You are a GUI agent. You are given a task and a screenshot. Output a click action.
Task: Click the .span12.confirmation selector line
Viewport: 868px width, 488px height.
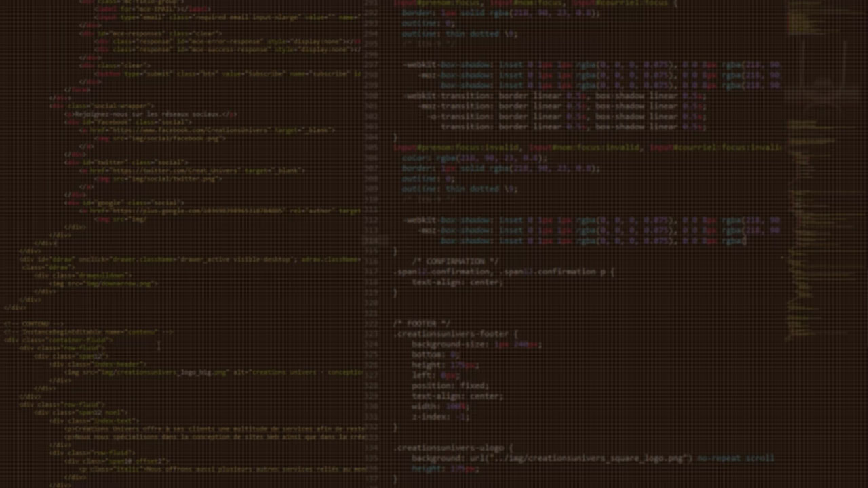(x=503, y=272)
